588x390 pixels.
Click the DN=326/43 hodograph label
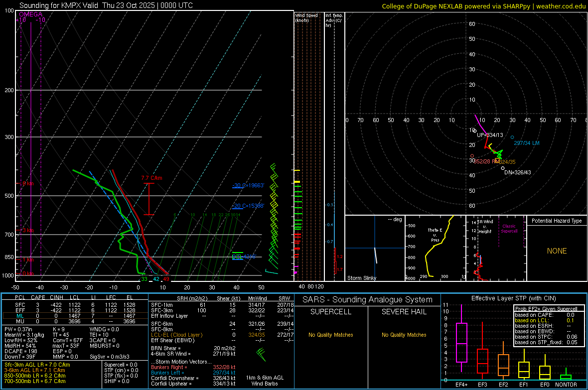pos(518,172)
